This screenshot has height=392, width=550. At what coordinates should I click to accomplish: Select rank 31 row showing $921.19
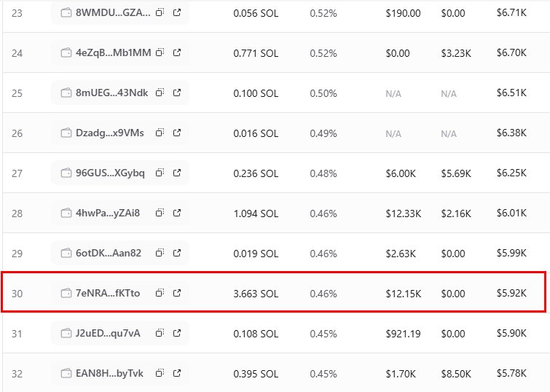tap(275, 333)
